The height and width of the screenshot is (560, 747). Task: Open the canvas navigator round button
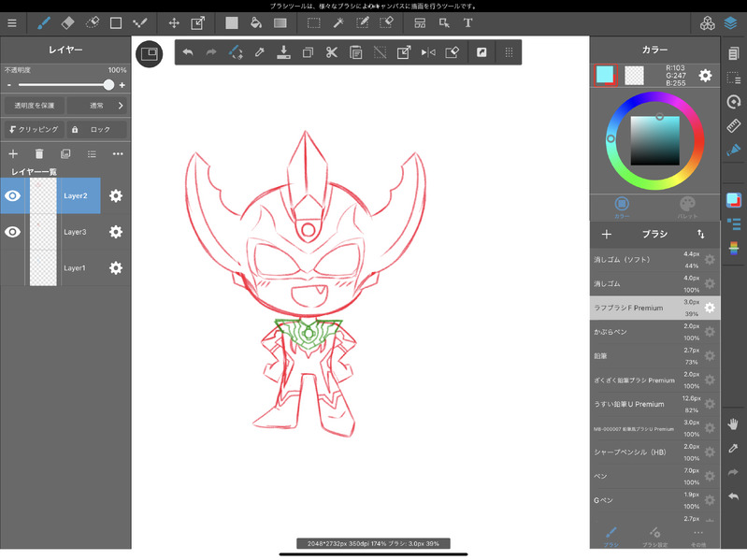[x=149, y=54]
